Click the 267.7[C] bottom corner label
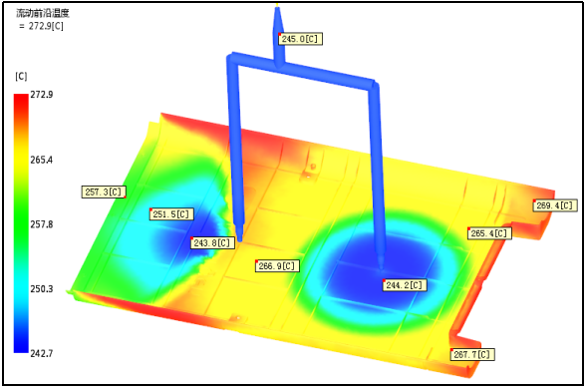This screenshot has height=388, width=588. click(x=472, y=355)
